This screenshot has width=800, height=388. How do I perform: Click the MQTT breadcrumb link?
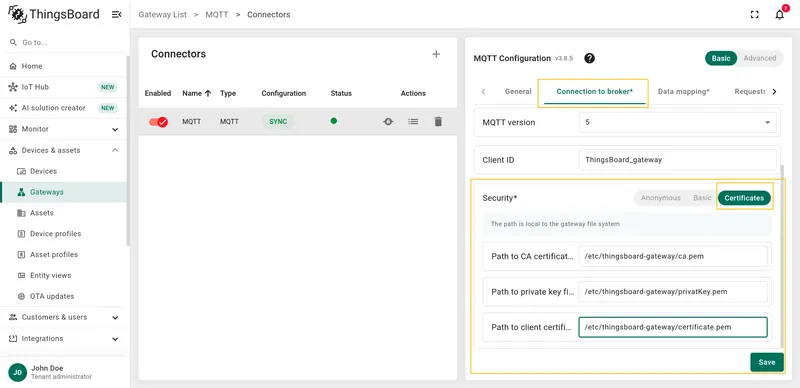[216, 15]
